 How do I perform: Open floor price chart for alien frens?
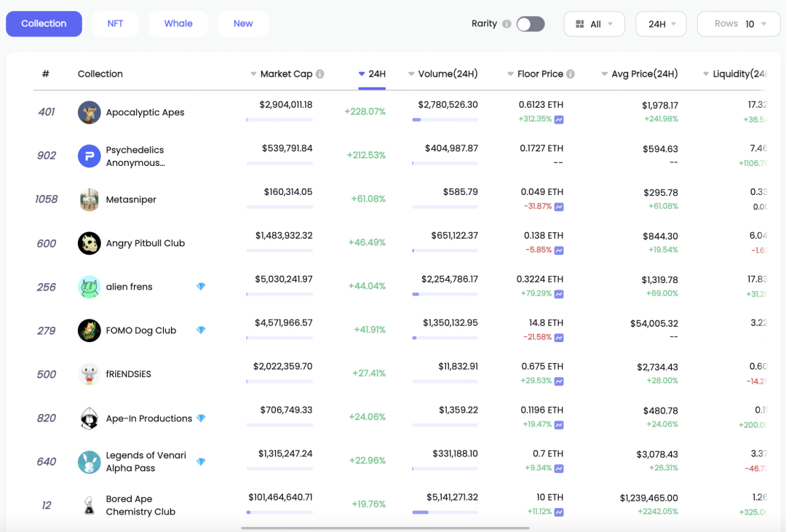559,294
